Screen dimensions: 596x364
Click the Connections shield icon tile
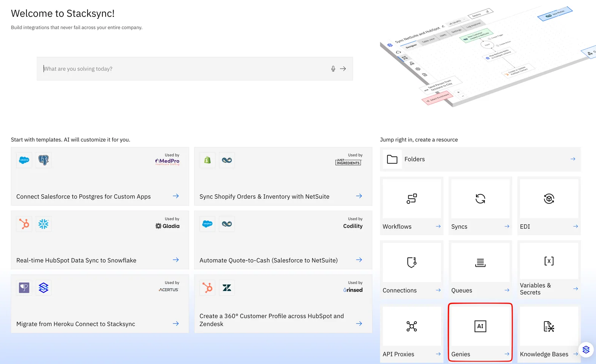(x=412, y=262)
